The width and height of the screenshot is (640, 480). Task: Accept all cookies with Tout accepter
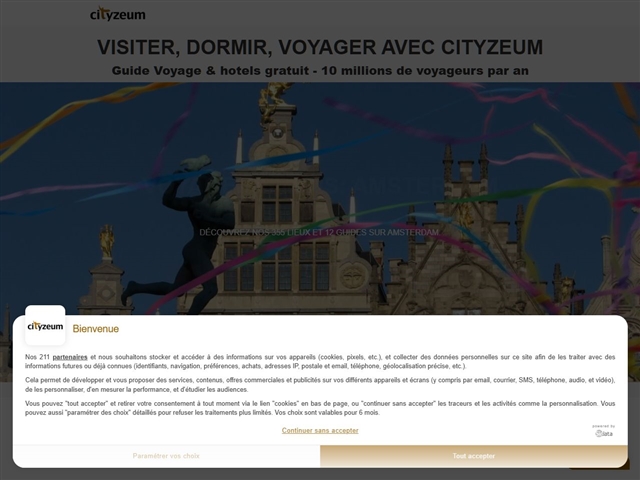[474, 456]
